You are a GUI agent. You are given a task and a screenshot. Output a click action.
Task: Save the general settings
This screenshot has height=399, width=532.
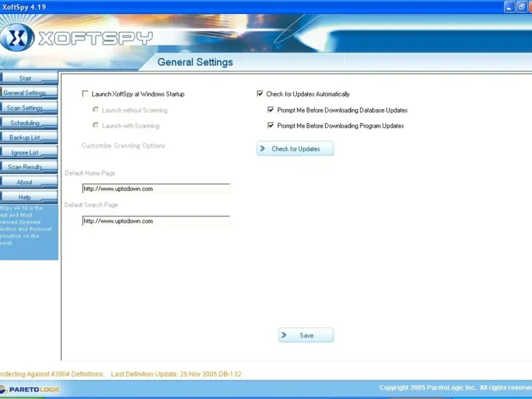(x=306, y=335)
